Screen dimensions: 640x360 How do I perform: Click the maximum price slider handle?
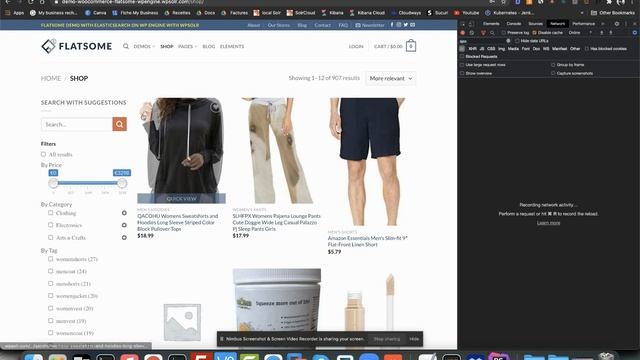coord(122,183)
